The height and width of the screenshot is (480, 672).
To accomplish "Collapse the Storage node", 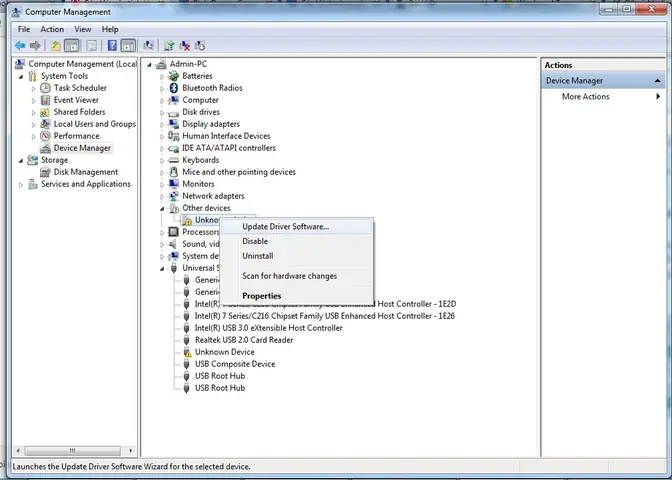I will 21,161.
